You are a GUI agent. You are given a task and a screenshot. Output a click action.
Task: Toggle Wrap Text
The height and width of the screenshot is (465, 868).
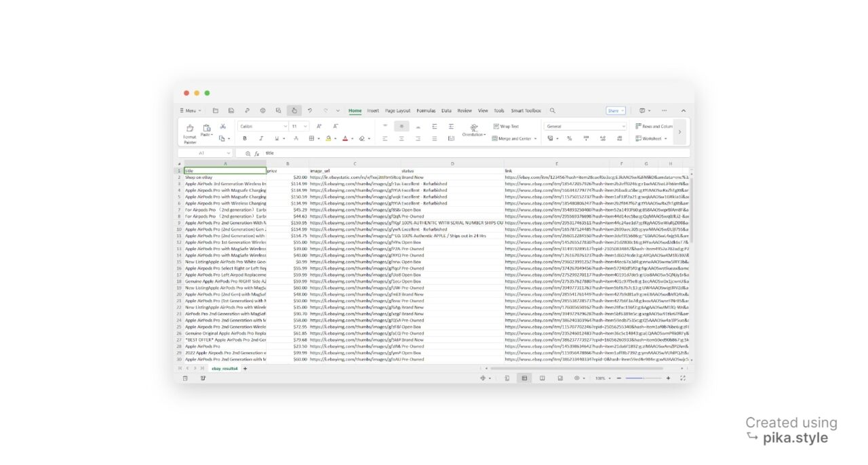tap(506, 127)
